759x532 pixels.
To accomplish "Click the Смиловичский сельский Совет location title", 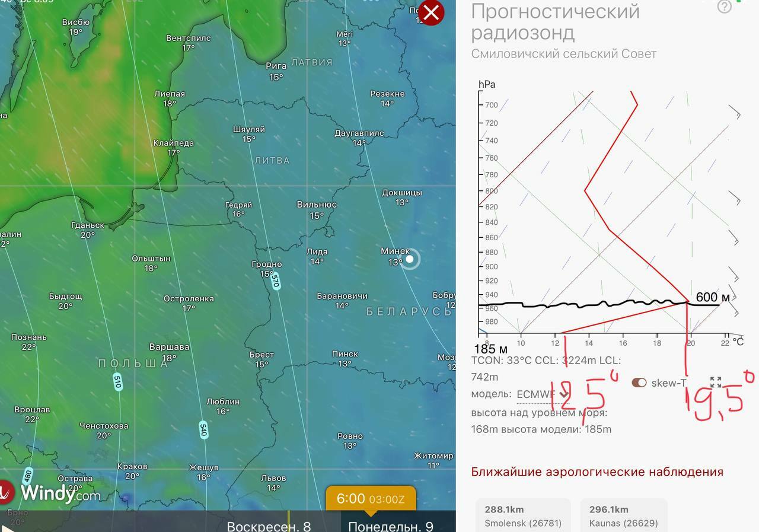I will point(564,54).
